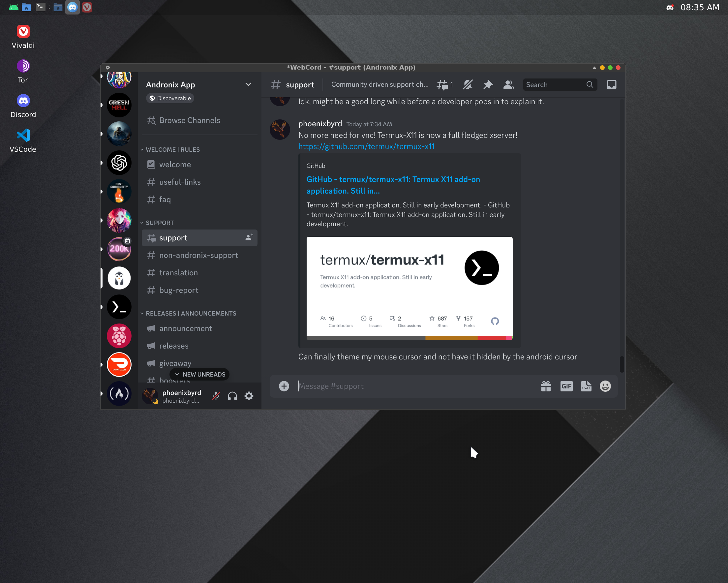Select anime girl avatar server icon

[119, 221]
